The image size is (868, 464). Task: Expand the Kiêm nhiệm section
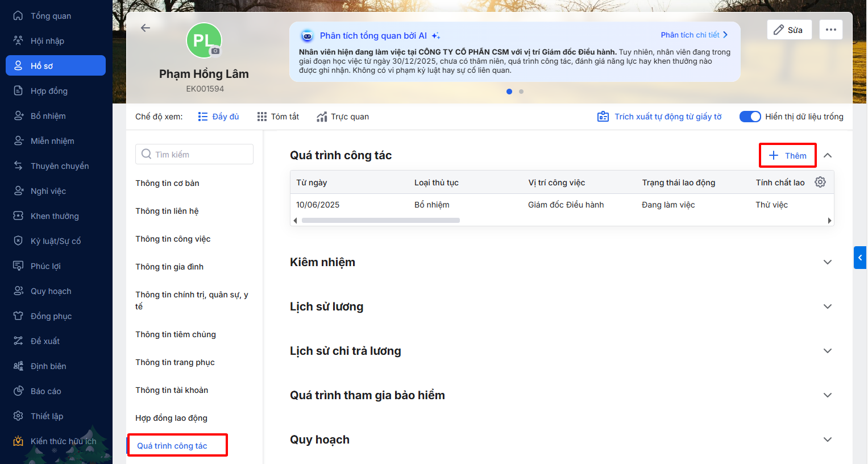click(x=828, y=262)
